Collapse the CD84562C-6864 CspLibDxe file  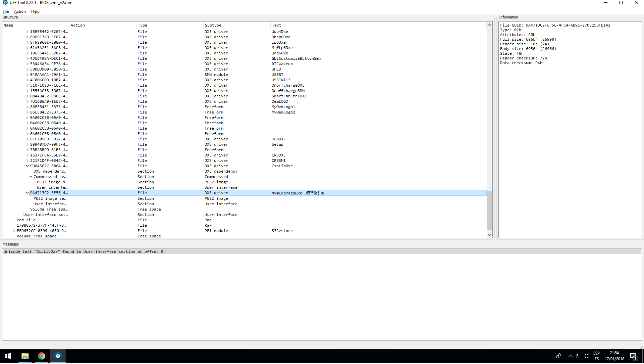click(27, 166)
